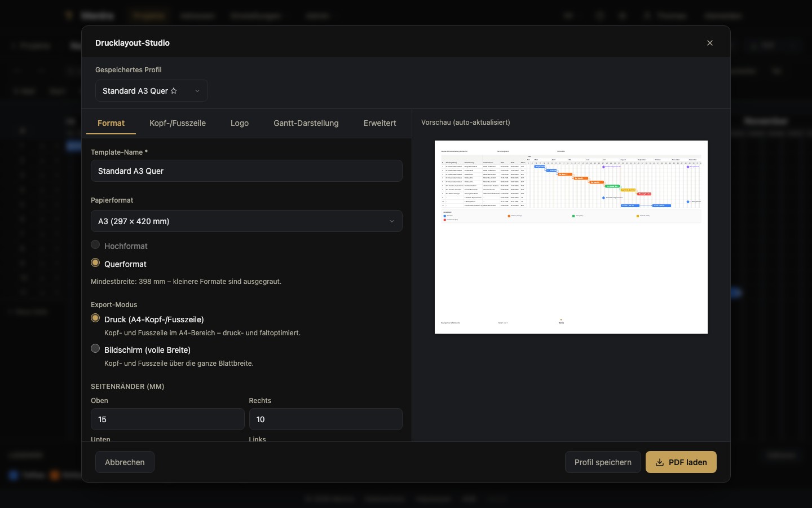Screen dimensions: 812x508
Task: Click the chevron in the saved profile selector
Action: click(x=197, y=91)
